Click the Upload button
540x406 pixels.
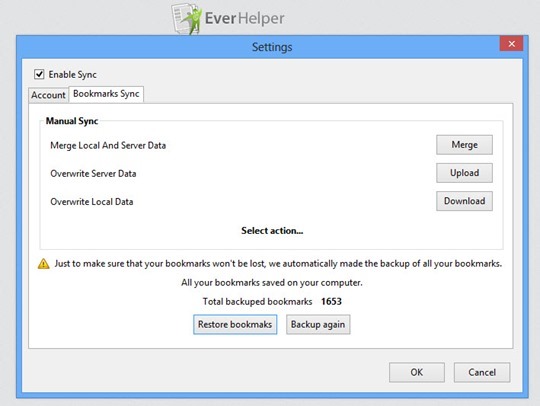[x=464, y=173]
